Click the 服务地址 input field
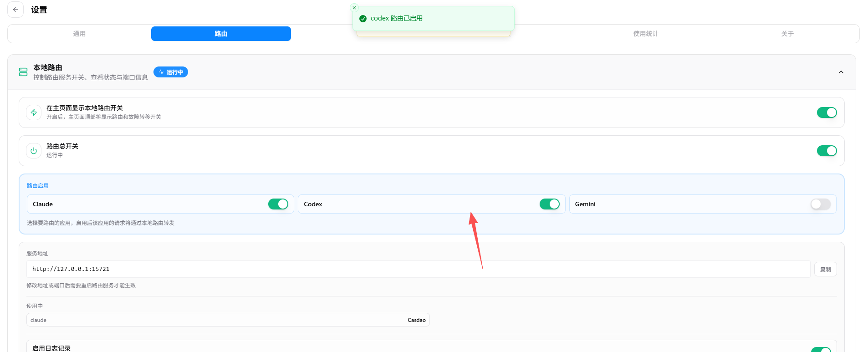Image resolution: width=868 pixels, height=352 pixels. point(418,269)
